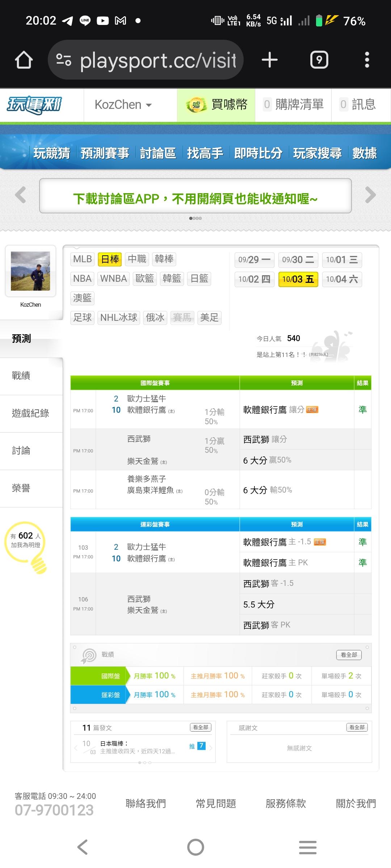Select the 日棒 league filter
Viewport: 391px width, 868px height.
(x=110, y=259)
